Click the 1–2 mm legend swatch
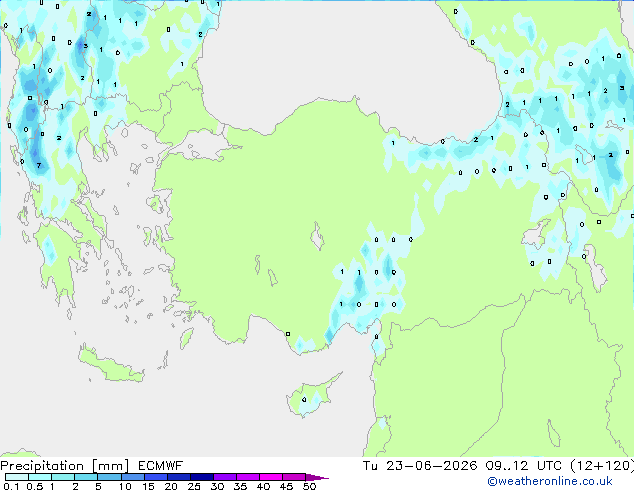 pos(63,477)
